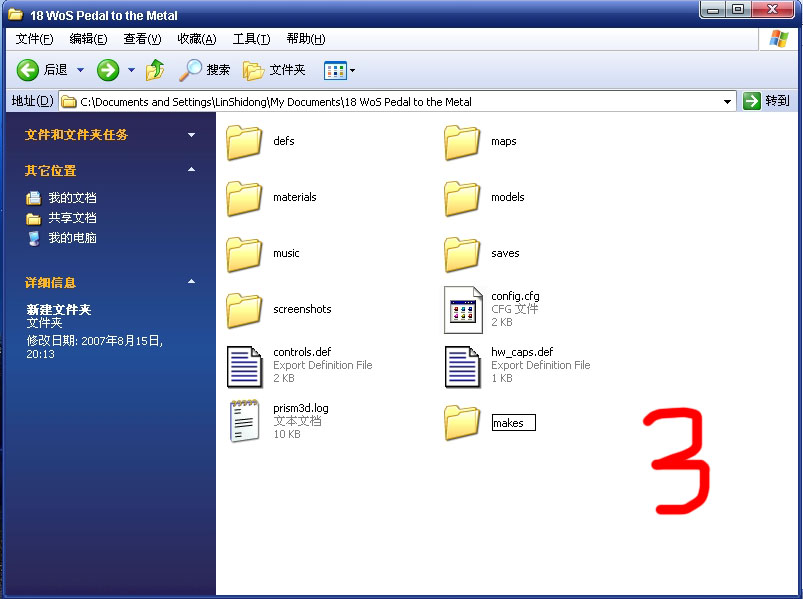Select the controls.def file icon

click(x=245, y=367)
